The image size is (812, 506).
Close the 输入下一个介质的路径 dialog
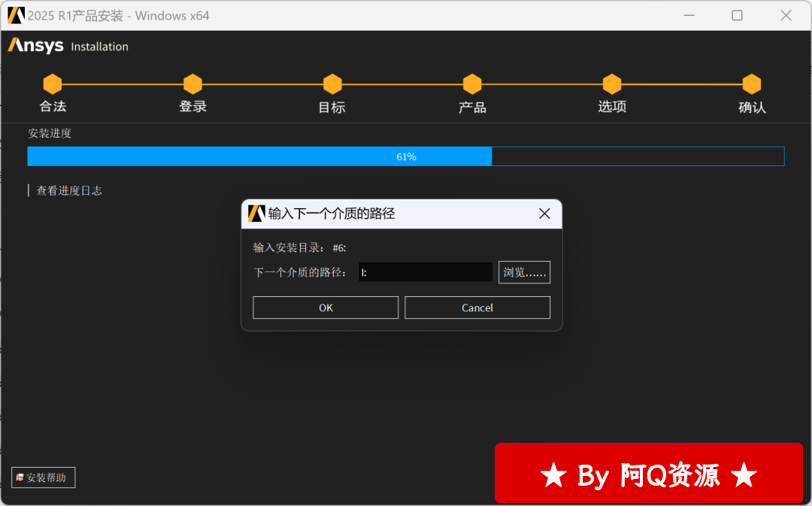[x=544, y=214]
